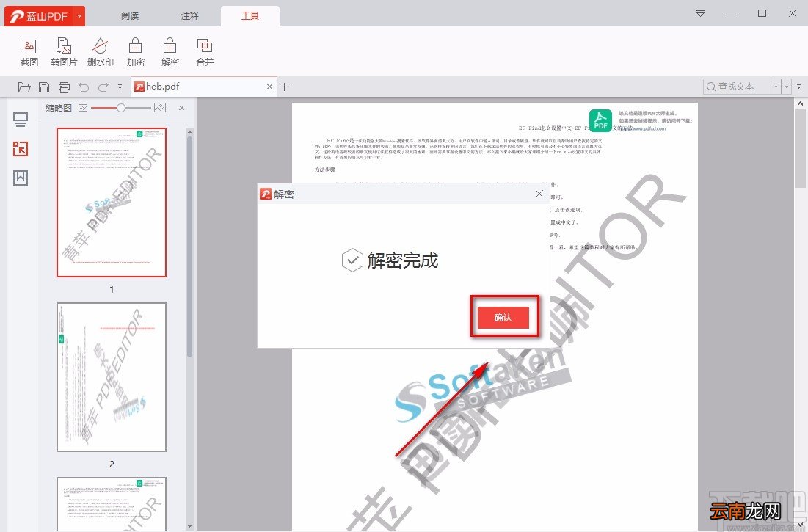Image resolution: width=808 pixels, height=532 pixels.
Task: Shrink thumbnails with small image icon
Action: [x=83, y=108]
